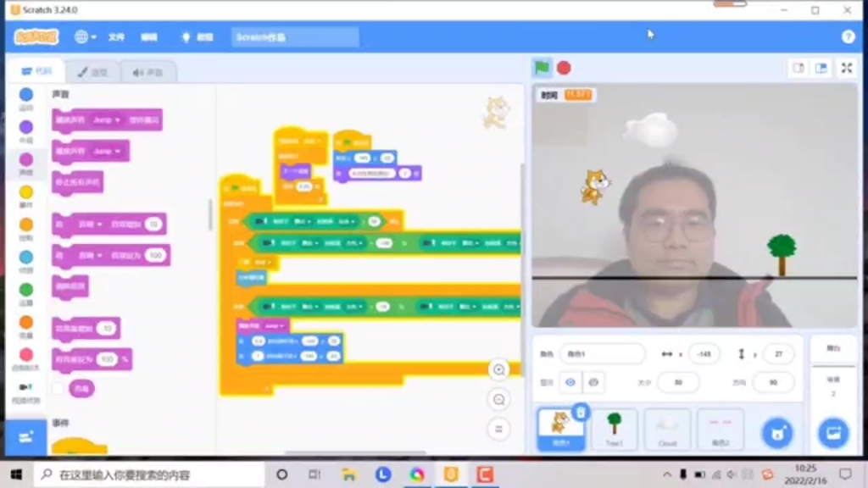Click the 教程 (Tutorials) button

(x=193, y=36)
